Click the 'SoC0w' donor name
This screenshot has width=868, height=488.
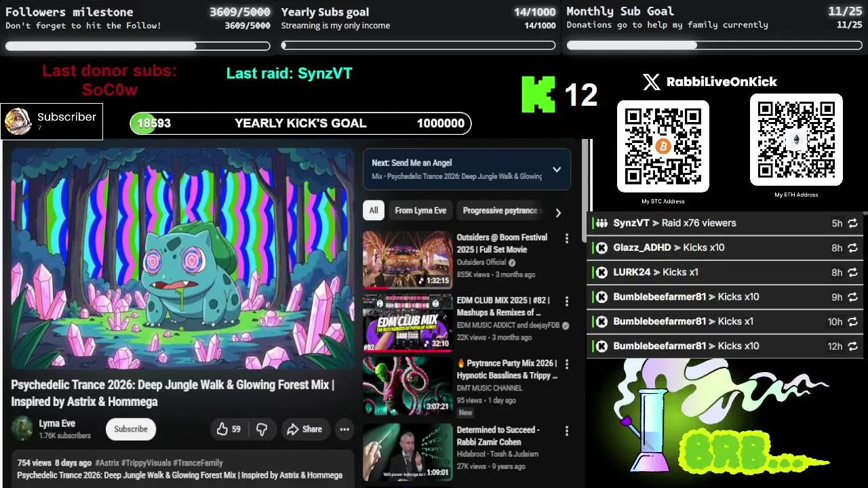[x=110, y=90]
